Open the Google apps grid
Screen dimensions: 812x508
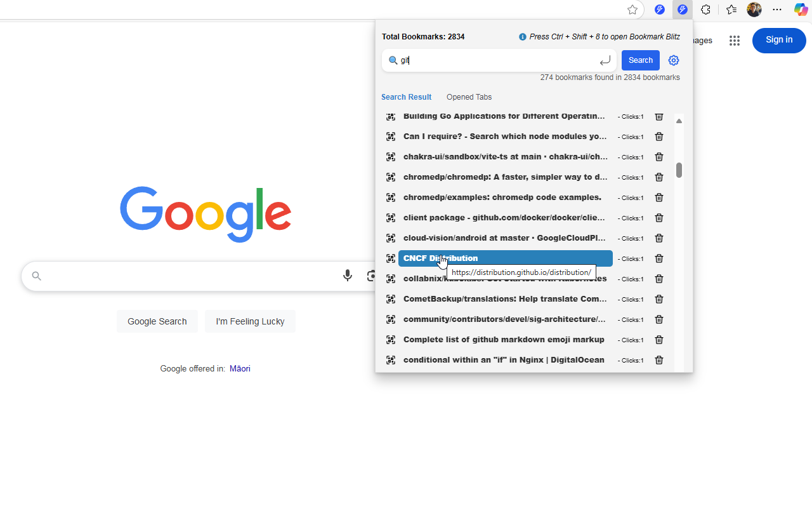tap(735, 41)
